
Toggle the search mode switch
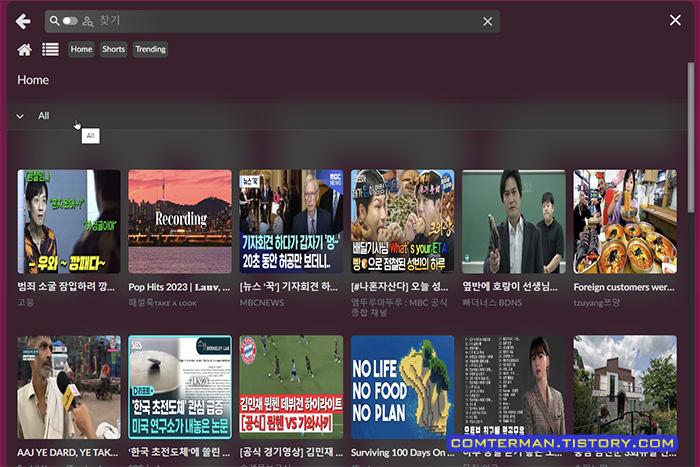70,21
